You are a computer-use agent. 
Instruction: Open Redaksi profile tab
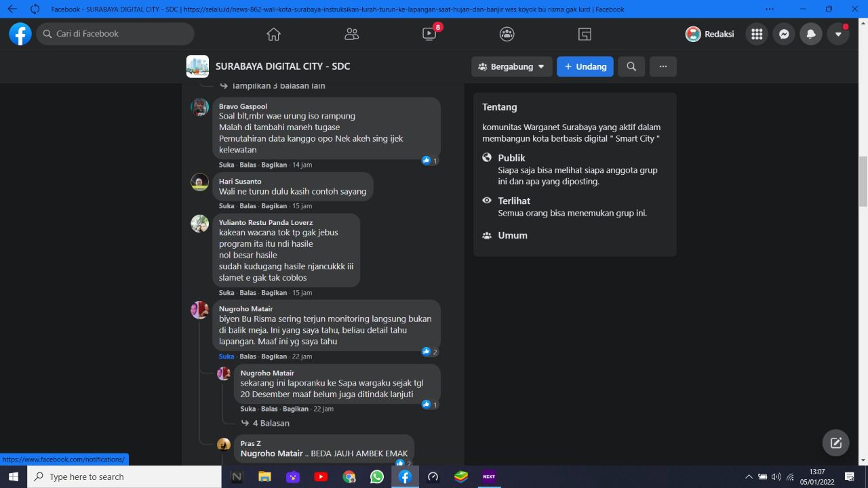(x=709, y=34)
